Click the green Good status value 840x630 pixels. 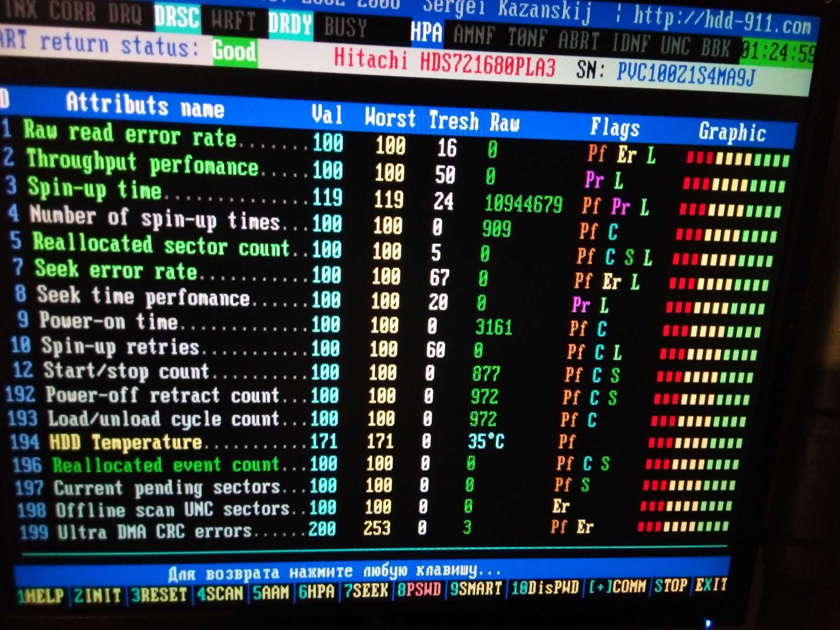[x=234, y=50]
